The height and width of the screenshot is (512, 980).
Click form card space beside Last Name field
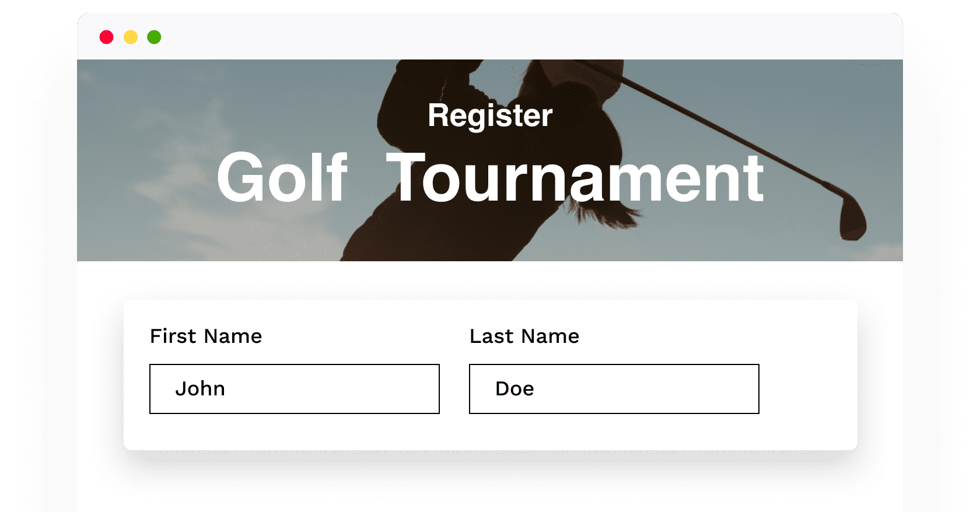[808, 389]
